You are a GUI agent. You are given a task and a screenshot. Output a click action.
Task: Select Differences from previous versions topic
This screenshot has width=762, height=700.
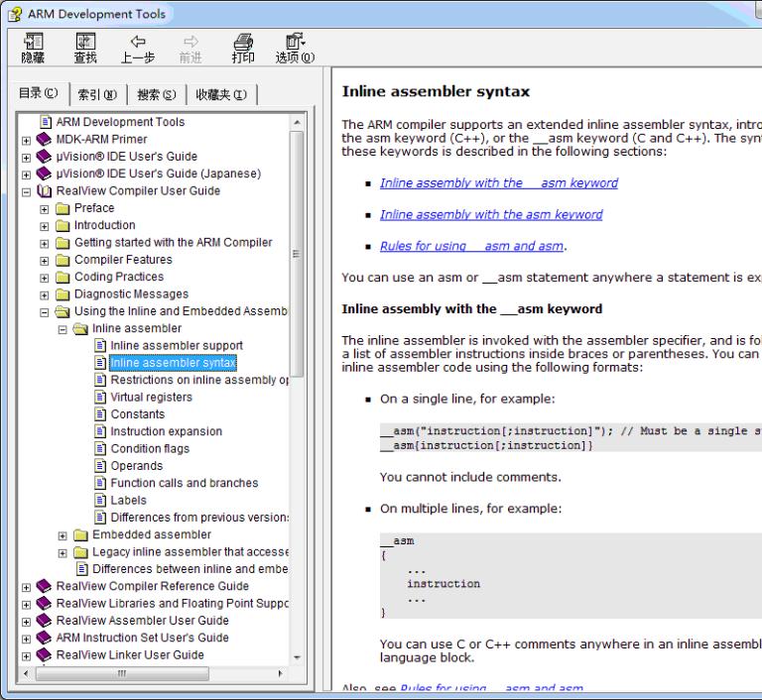(199, 518)
